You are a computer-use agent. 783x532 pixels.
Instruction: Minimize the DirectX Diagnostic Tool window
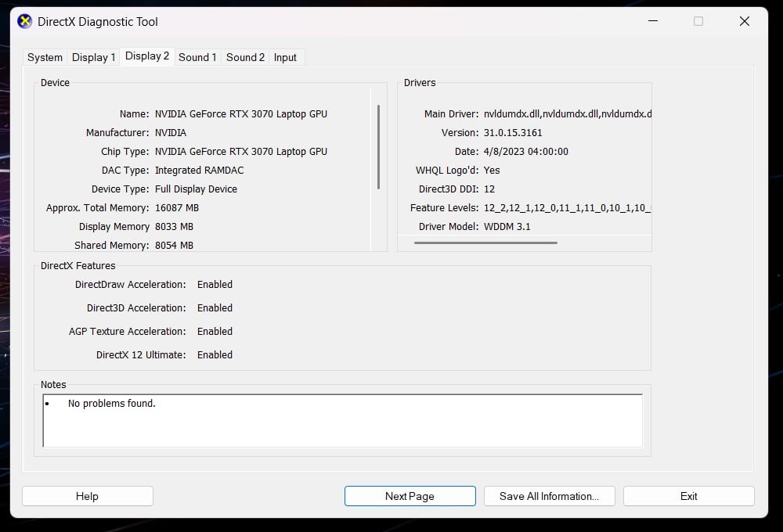(x=653, y=21)
